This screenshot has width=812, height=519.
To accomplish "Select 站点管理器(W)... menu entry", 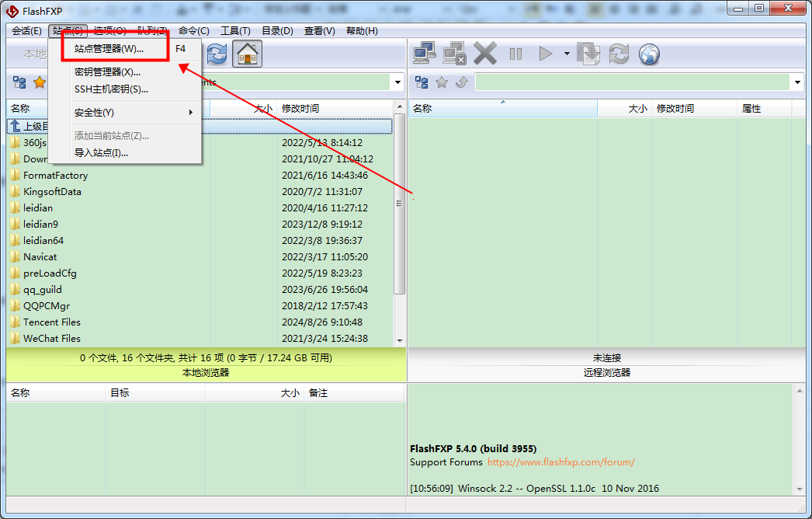I will point(109,48).
